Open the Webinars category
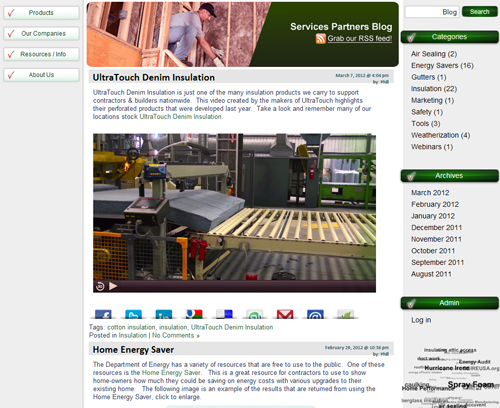Viewport: 500px width, 408px height. pos(432,147)
